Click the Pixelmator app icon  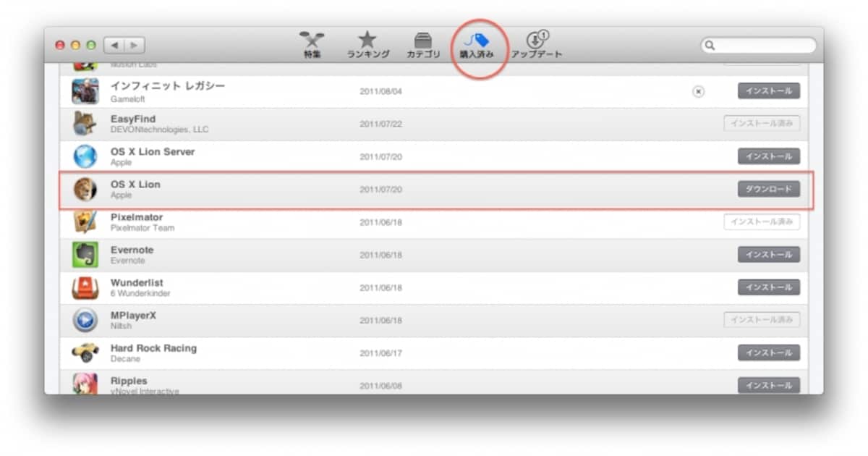(x=85, y=221)
